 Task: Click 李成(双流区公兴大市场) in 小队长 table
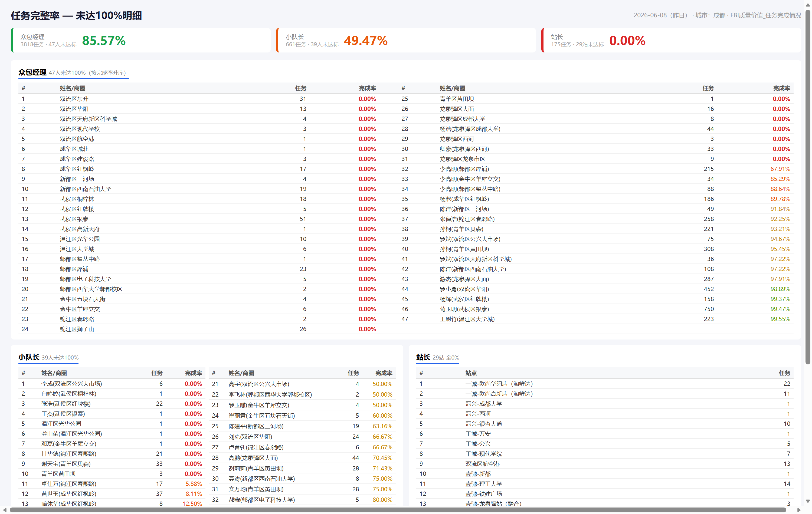[x=71, y=384]
